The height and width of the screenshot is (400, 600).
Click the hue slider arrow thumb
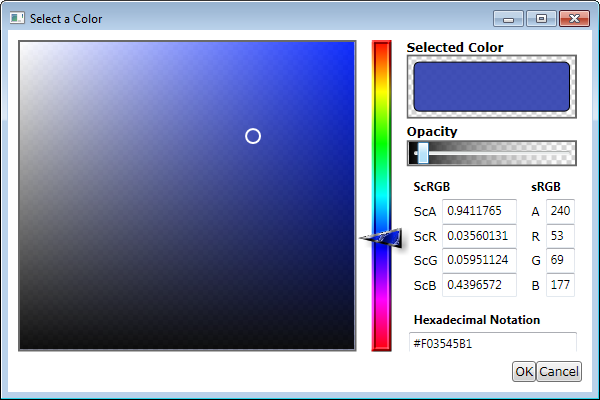point(380,236)
